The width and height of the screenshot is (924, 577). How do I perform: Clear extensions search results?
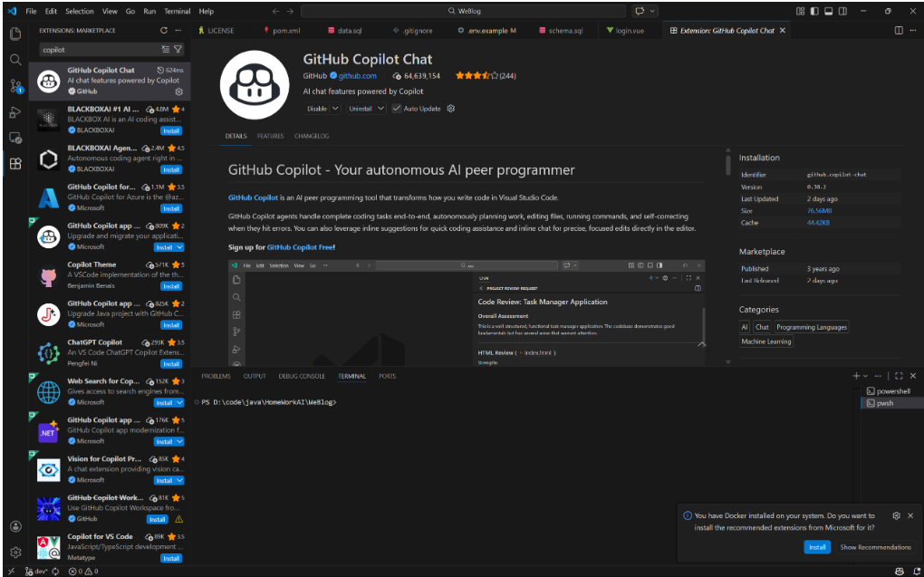coord(166,50)
